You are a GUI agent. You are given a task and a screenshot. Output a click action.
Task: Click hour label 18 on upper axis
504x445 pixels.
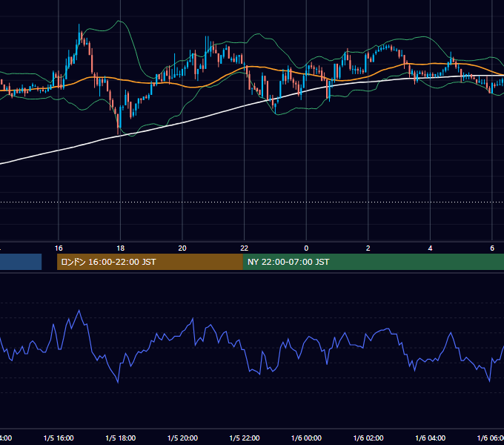click(x=121, y=248)
